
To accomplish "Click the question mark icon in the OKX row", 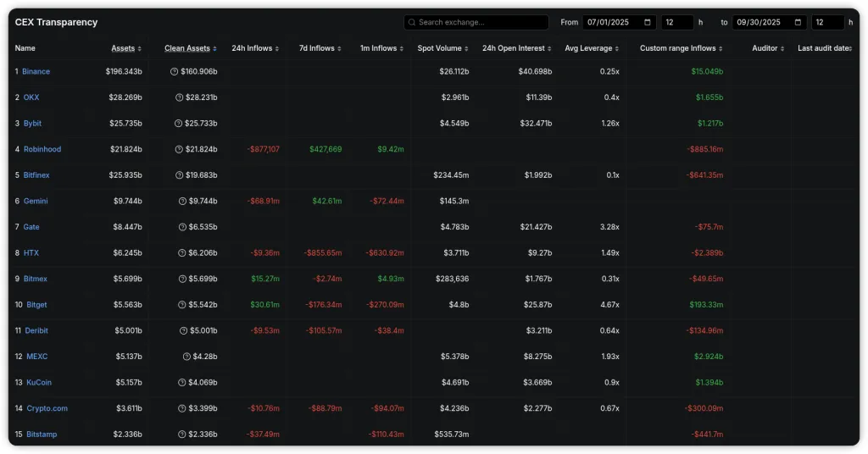I will click(179, 97).
